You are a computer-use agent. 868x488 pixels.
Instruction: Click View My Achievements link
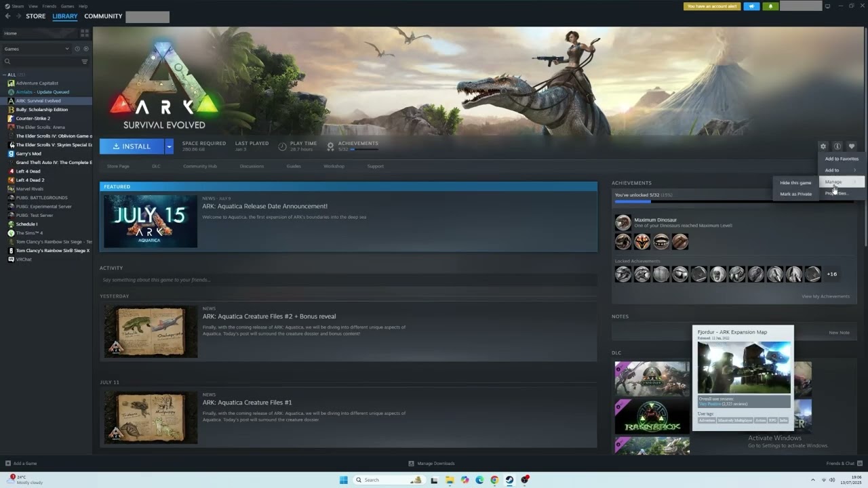click(x=825, y=296)
